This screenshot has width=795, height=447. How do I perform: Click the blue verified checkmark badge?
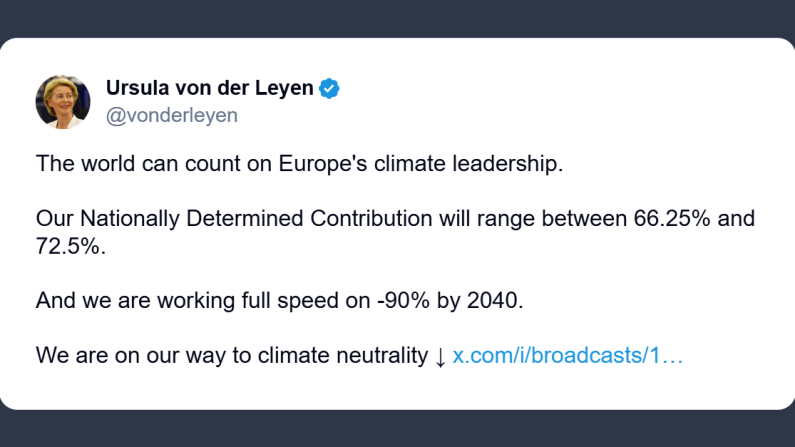[329, 88]
